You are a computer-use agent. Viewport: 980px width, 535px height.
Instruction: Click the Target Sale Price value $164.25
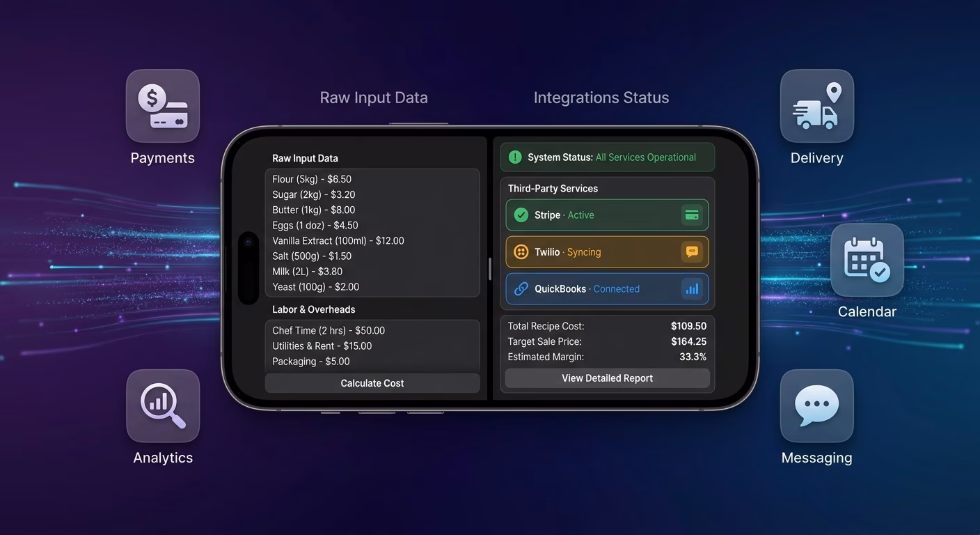(x=688, y=341)
